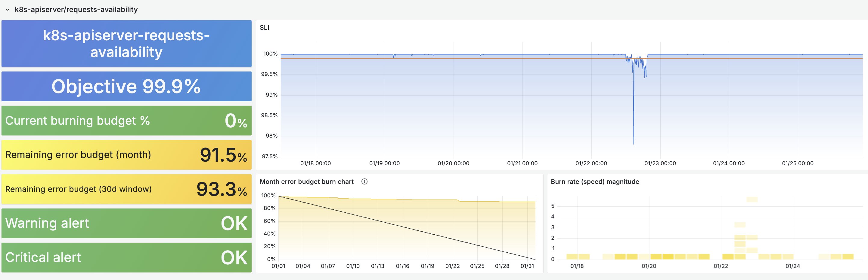Click the SLI panel title
The image size is (868, 280).
pyautogui.click(x=264, y=28)
